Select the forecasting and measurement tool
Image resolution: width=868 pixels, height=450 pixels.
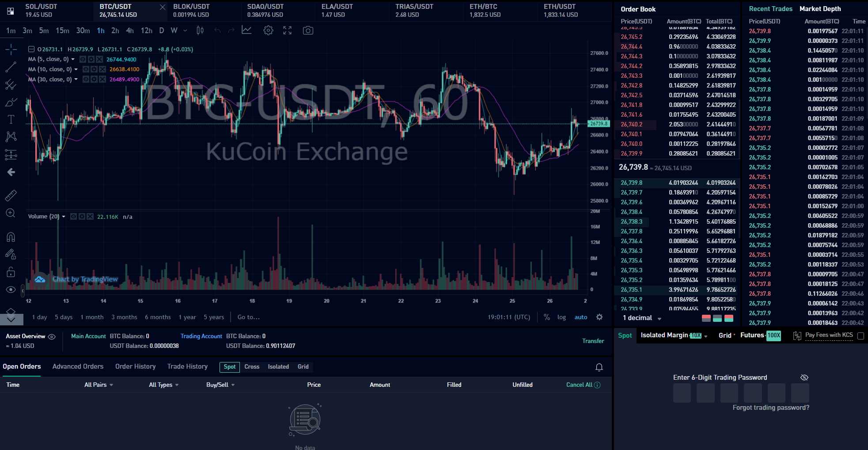pyautogui.click(x=11, y=154)
